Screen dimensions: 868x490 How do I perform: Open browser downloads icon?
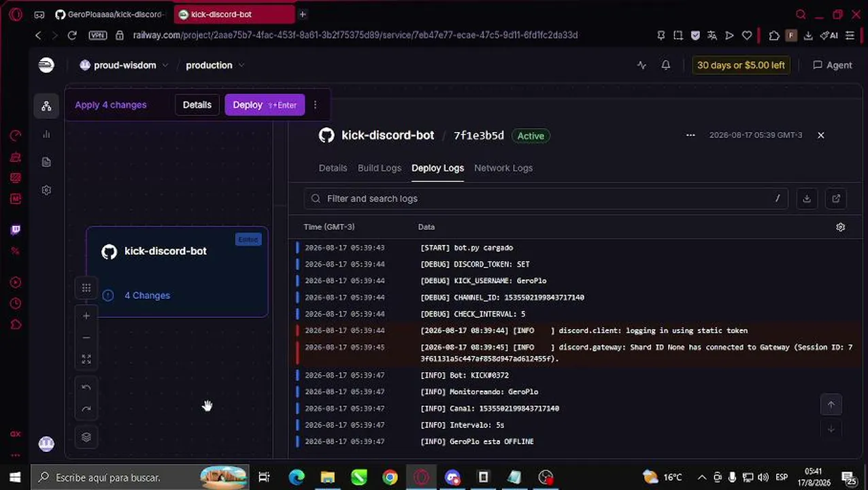coord(808,35)
